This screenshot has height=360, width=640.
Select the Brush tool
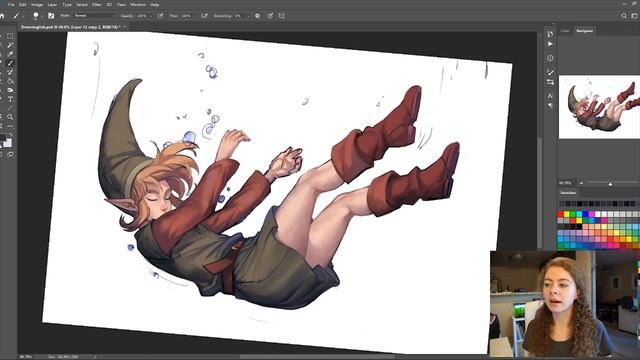pos(10,63)
